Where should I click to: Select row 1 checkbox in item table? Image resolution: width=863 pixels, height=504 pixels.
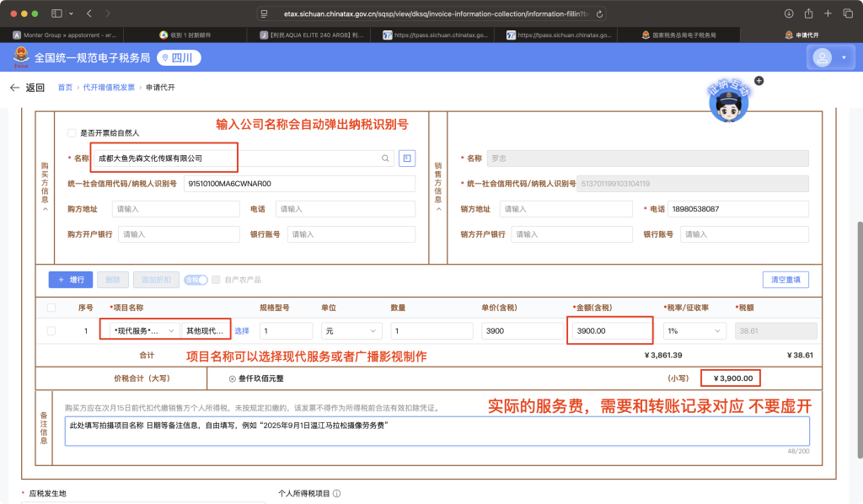(x=51, y=331)
